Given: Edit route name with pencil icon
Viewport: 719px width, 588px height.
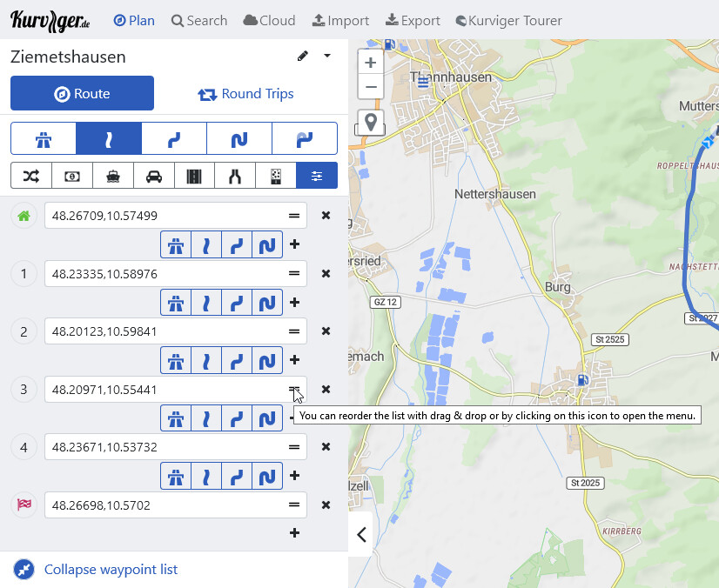Looking at the screenshot, I should click(303, 56).
